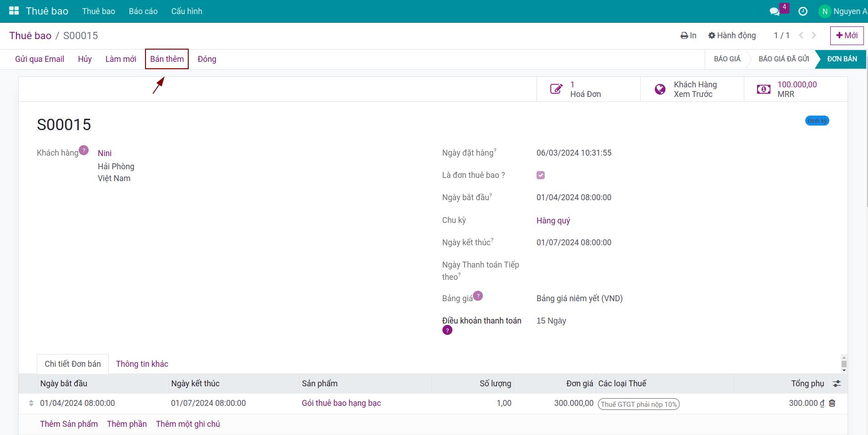Select the Báo giá đã gửi status stage
Image resolution: width=868 pixels, height=435 pixels.
783,59
